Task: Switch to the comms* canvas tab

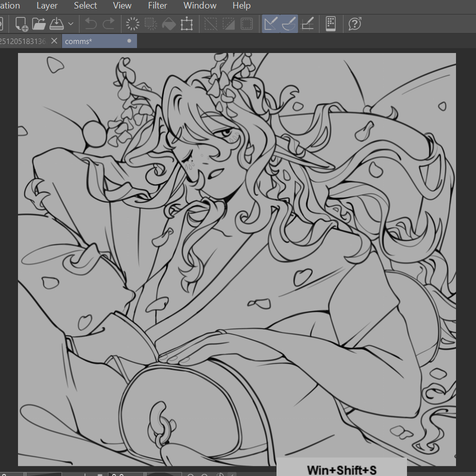Action: coord(90,41)
